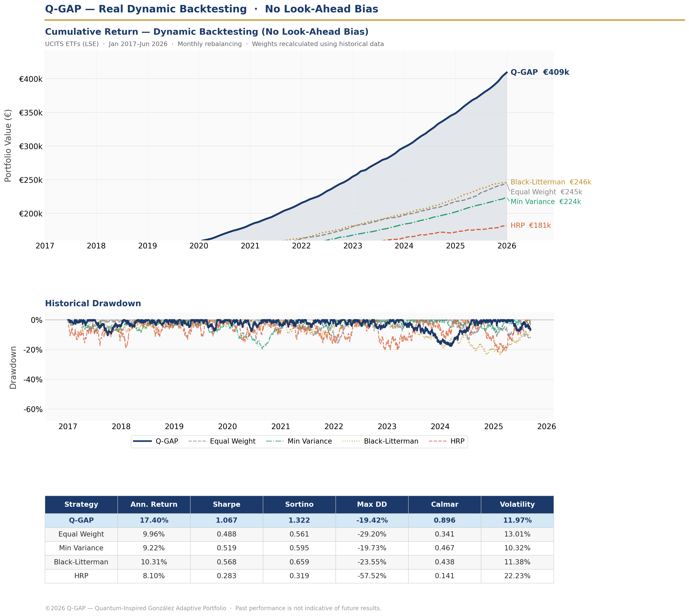Click the 11.38% volatility cell
The image size is (689, 616).
coord(517,562)
